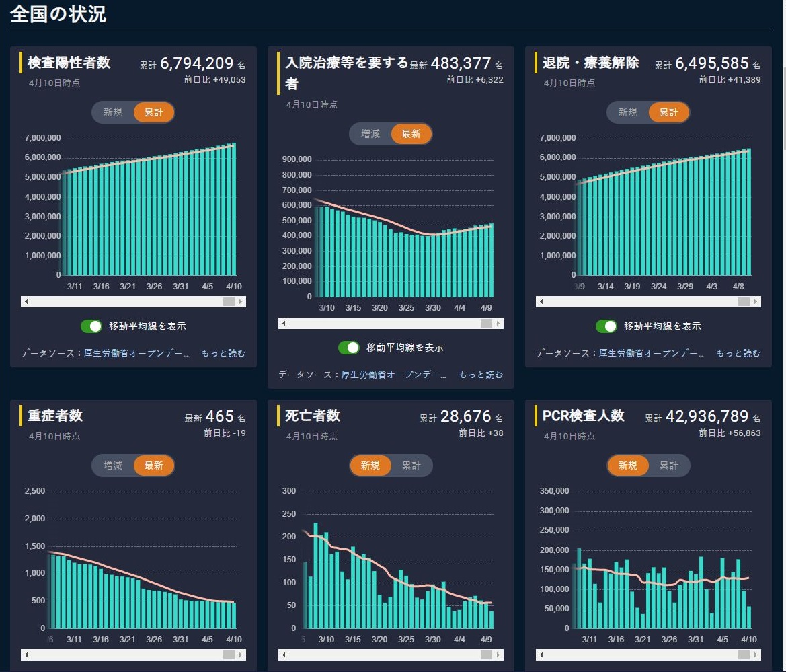Switch 検査陽性者数 chart to 新規
Viewport: 786px width, 672px height.
(113, 112)
